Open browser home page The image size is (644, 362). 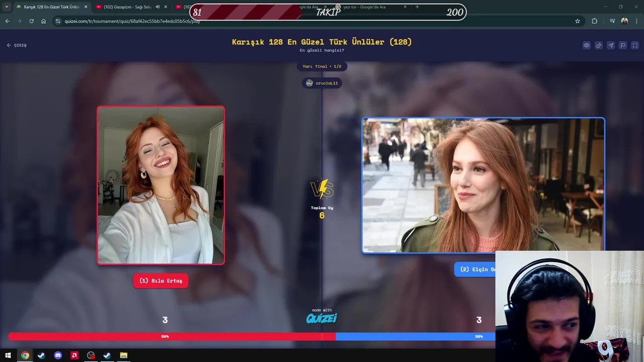[43, 21]
